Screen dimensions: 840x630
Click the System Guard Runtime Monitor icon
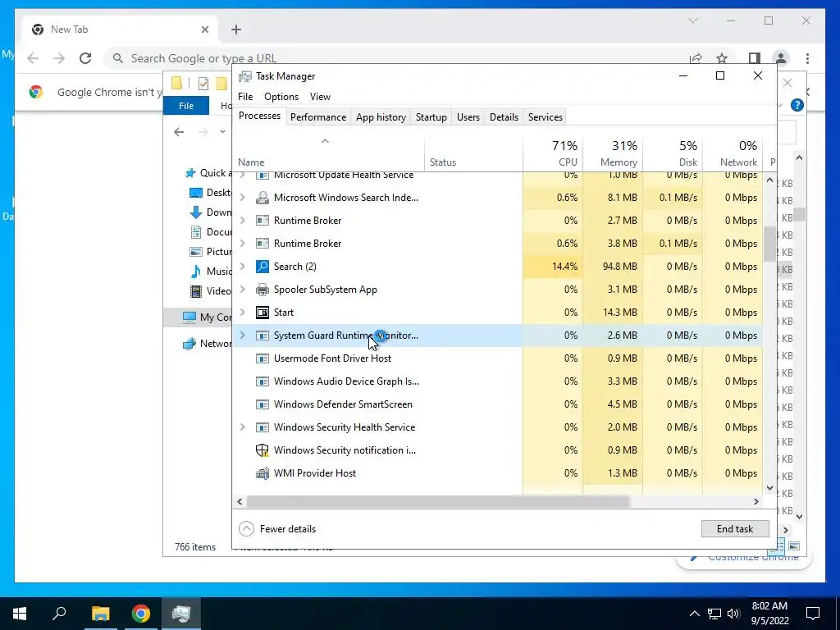pos(262,336)
